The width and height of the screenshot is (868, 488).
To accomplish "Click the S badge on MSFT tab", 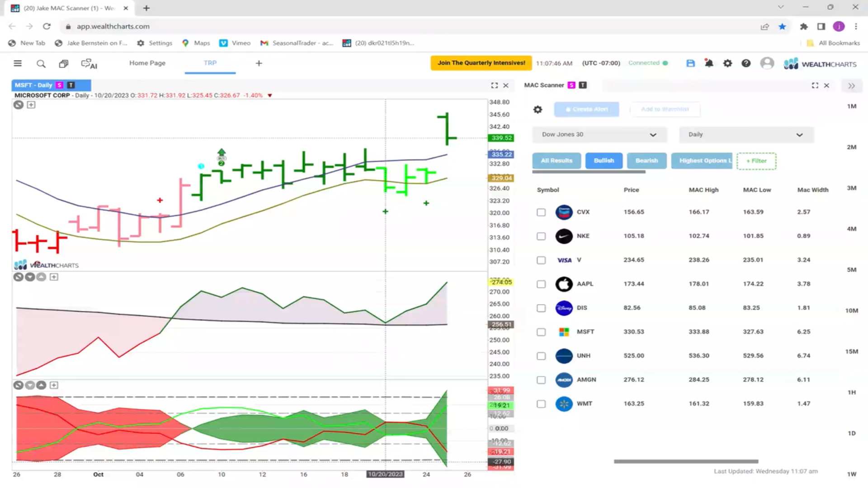I will point(59,85).
